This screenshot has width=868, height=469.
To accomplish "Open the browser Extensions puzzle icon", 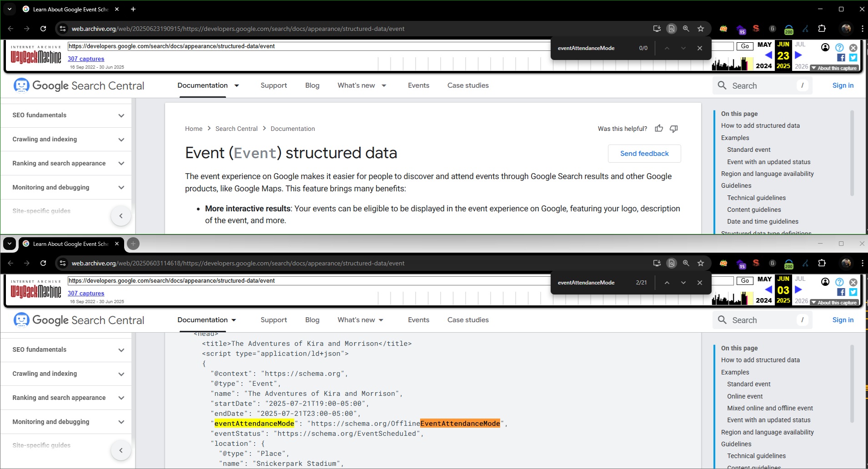I will click(822, 29).
